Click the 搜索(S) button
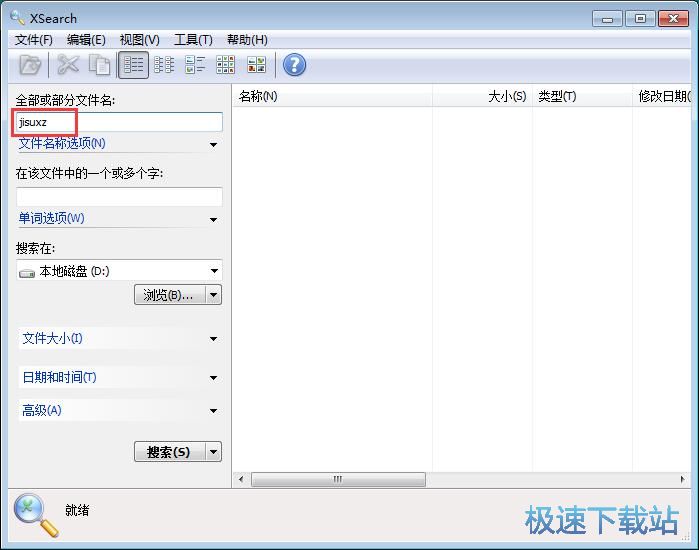Image resolution: width=699 pixels, height=550 pixels. [x=170, y=452]
